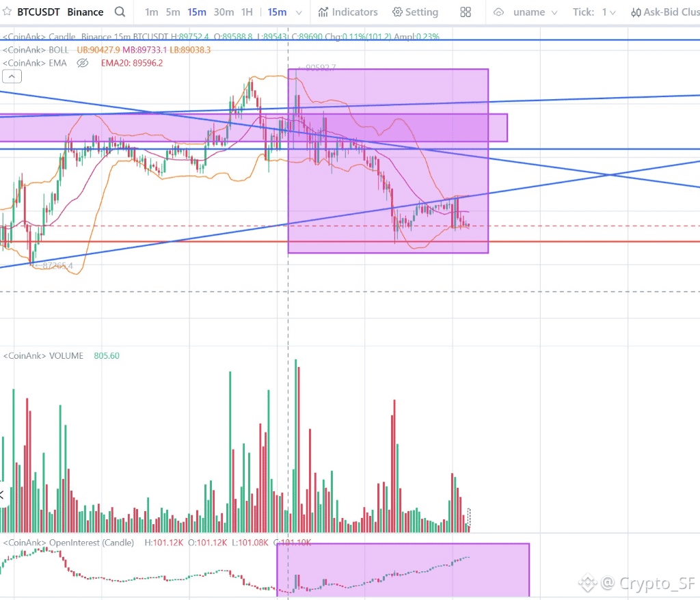Select the highlighted 15m timeframe
700x600 pixels.
point(196,12)
